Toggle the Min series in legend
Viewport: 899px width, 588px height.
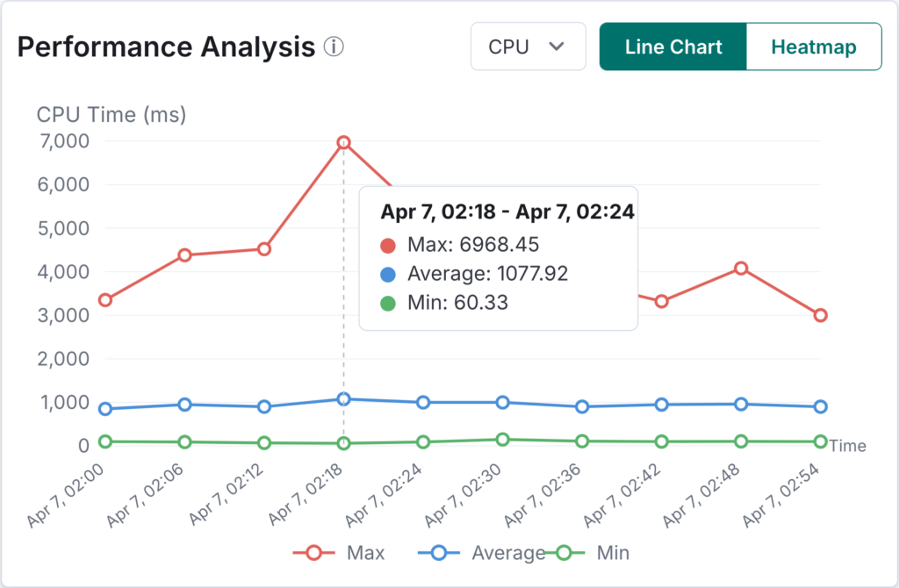pos(587,553)
